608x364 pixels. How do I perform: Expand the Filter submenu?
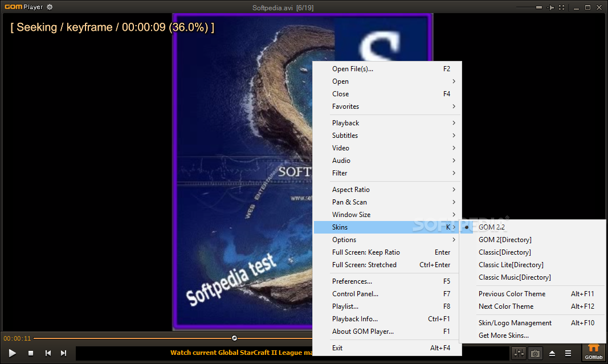tap(387, 173)
